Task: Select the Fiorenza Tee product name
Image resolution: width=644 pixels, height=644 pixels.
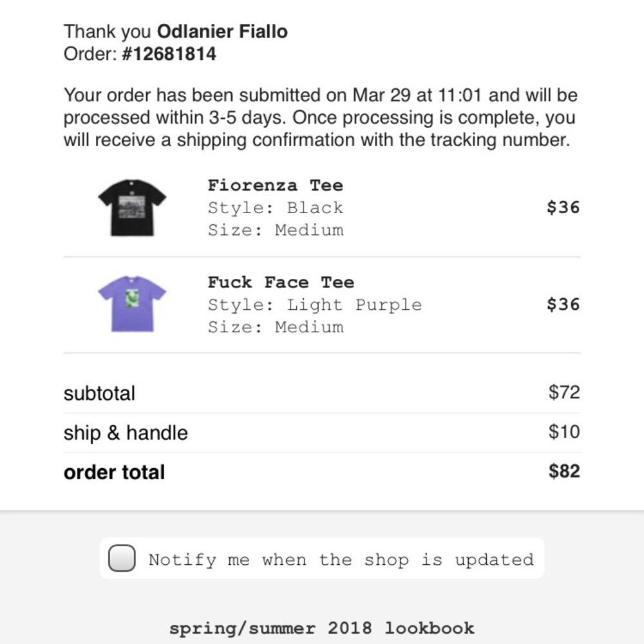Action: [276, 185]
